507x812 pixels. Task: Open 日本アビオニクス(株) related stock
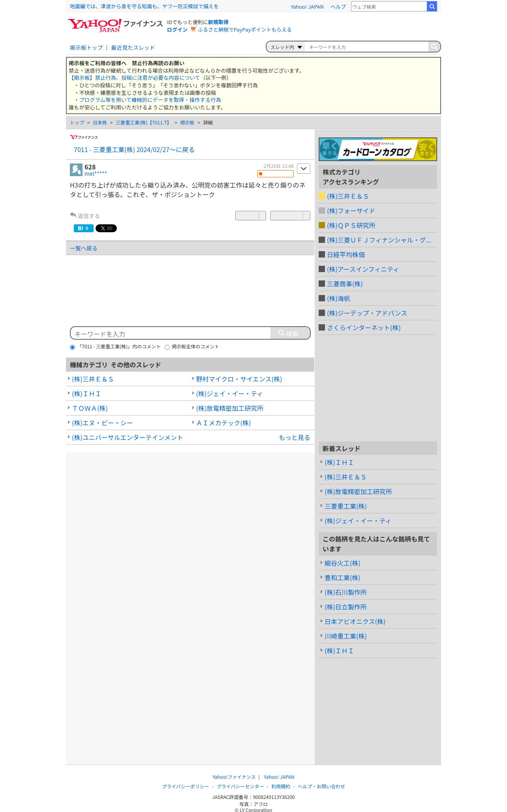[x=355, y=622]
